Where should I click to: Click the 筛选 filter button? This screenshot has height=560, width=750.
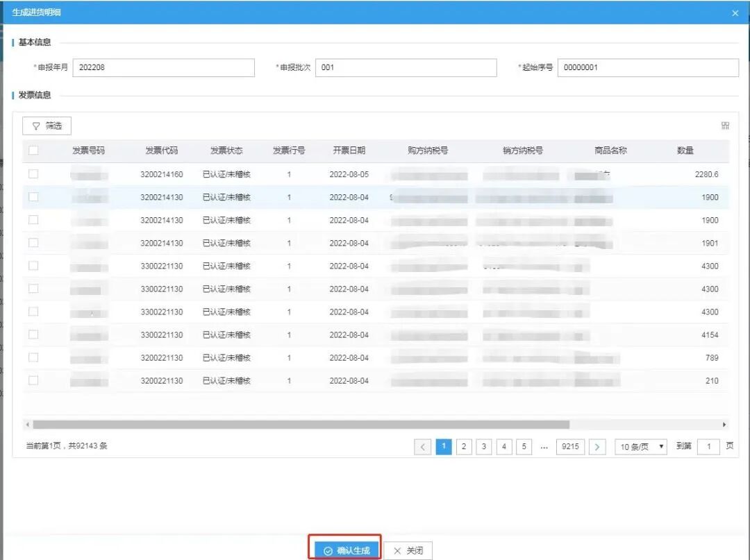(x=47, y=126)
